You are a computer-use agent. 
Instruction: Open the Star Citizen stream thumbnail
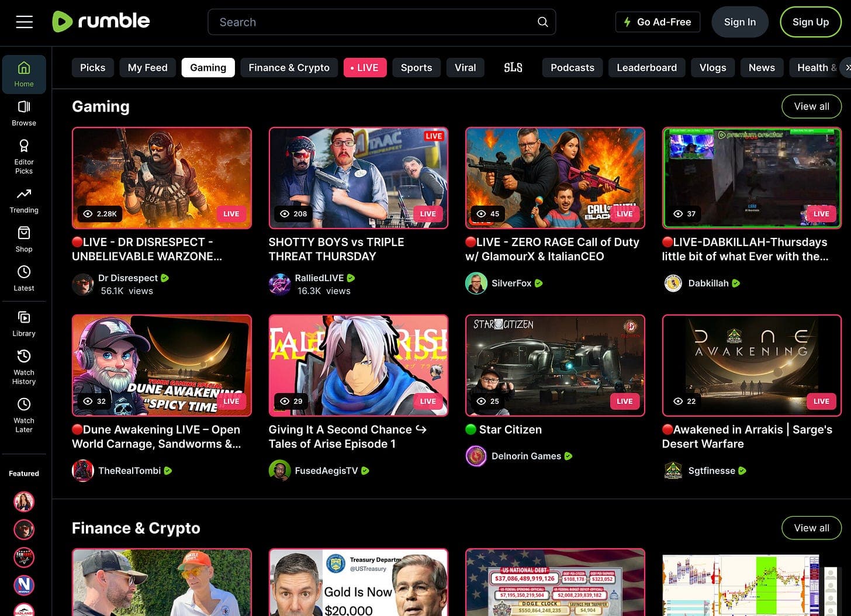click(x=555, y=365)
